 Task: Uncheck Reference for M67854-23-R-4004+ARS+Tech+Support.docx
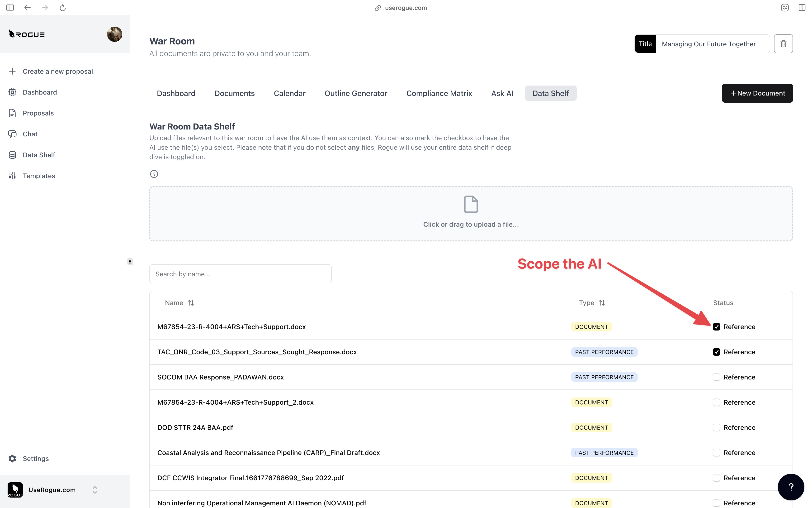pyautogui.click(x=716, y=327)
